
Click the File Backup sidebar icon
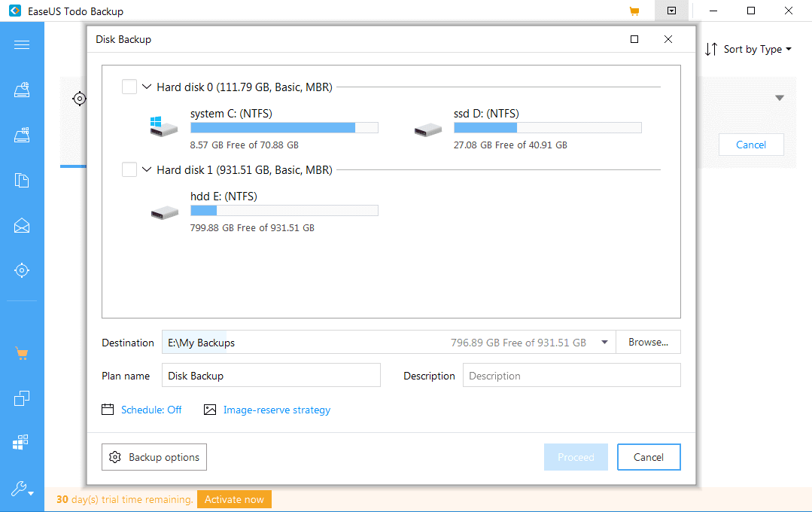click(22, 181)
